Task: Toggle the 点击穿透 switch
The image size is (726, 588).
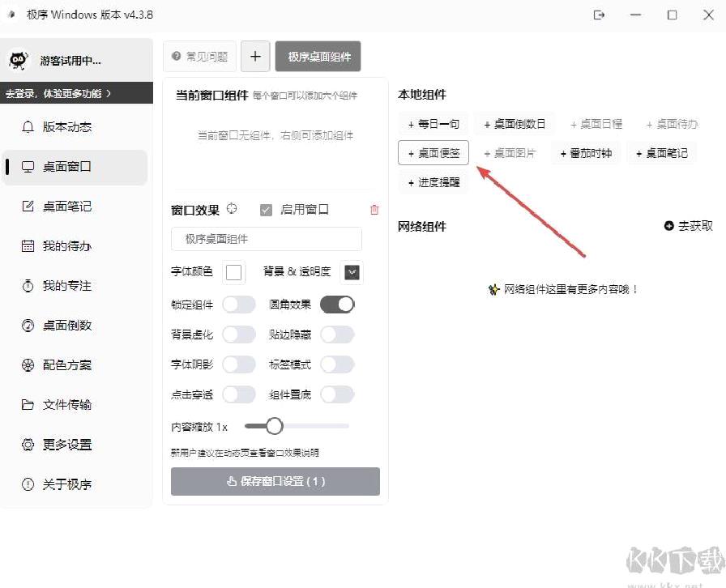Action: tap(239, 394)
